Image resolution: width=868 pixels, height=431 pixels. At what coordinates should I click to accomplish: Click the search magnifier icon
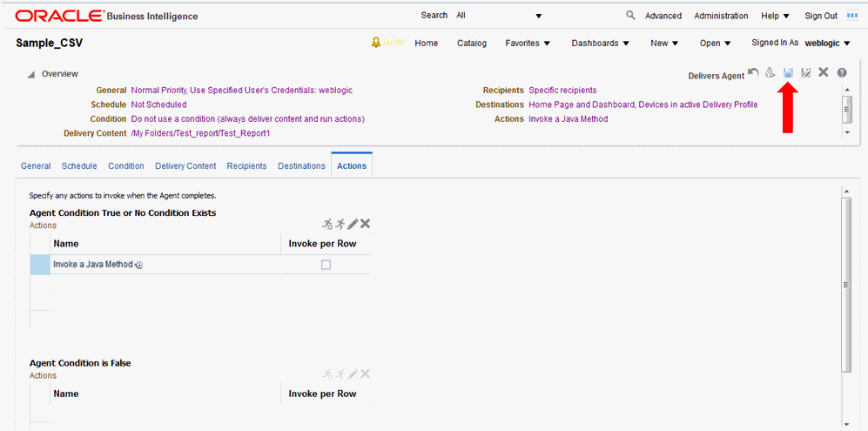pos(630,16)
